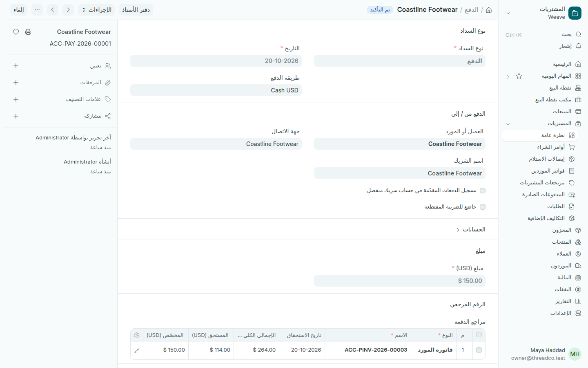Click the دفتر الأستاذ button
Viewport: 588px width, 368px height.
(x=136, y=10)
